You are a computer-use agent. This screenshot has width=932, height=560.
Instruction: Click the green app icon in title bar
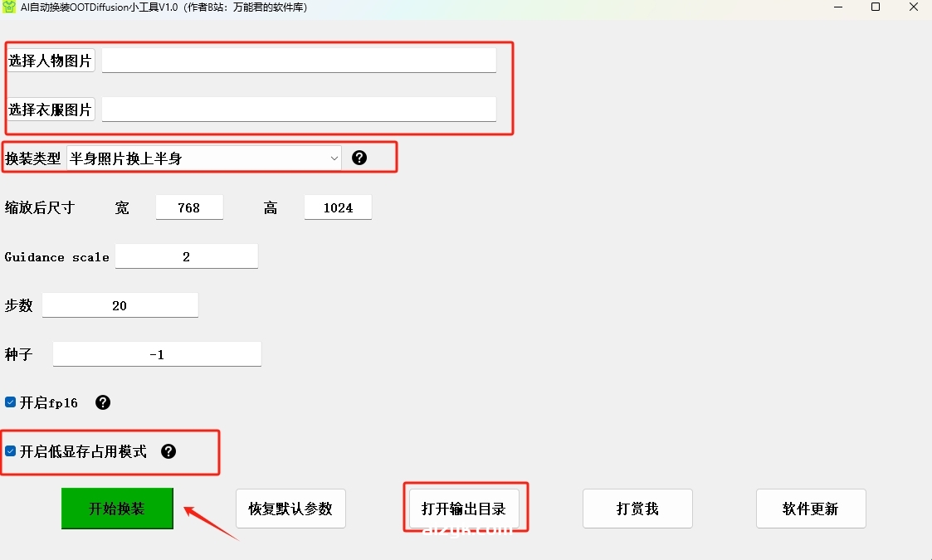pyautogui.click(x=11, y=7)
